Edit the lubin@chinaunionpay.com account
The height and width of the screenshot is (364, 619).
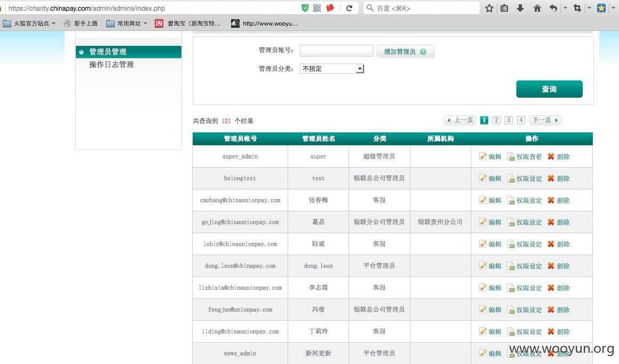tap(490, 244)
